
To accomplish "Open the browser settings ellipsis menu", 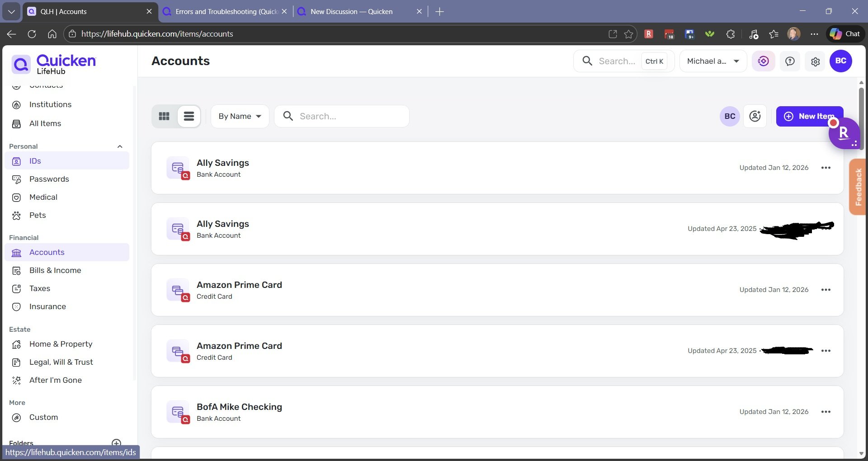I will (814, 34).
